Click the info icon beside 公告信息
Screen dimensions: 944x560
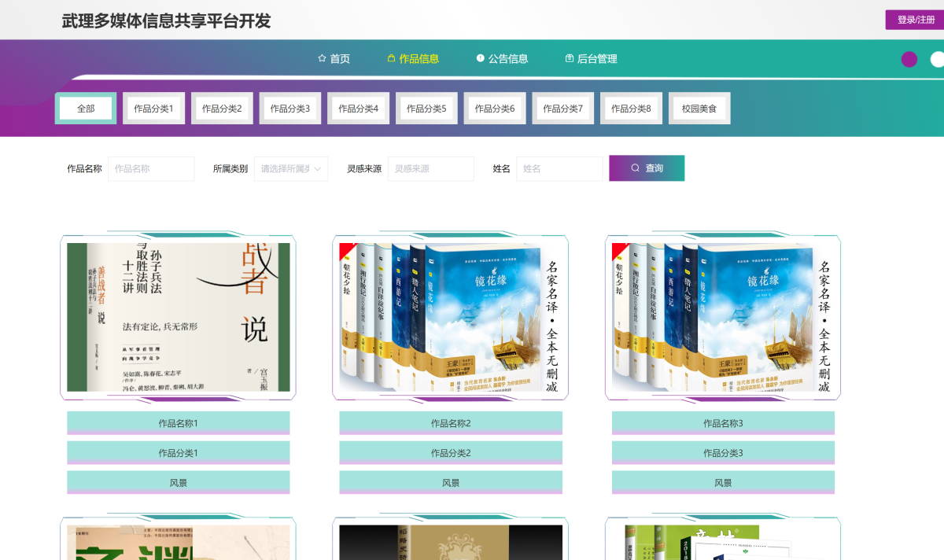coord(480,58)
